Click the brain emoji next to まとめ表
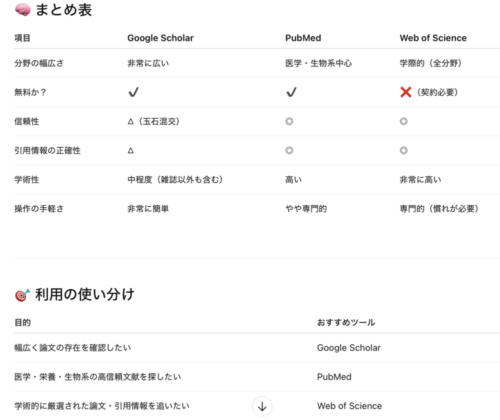The width and height of the screenshot is (500, 420). click(x=23, y=10)
